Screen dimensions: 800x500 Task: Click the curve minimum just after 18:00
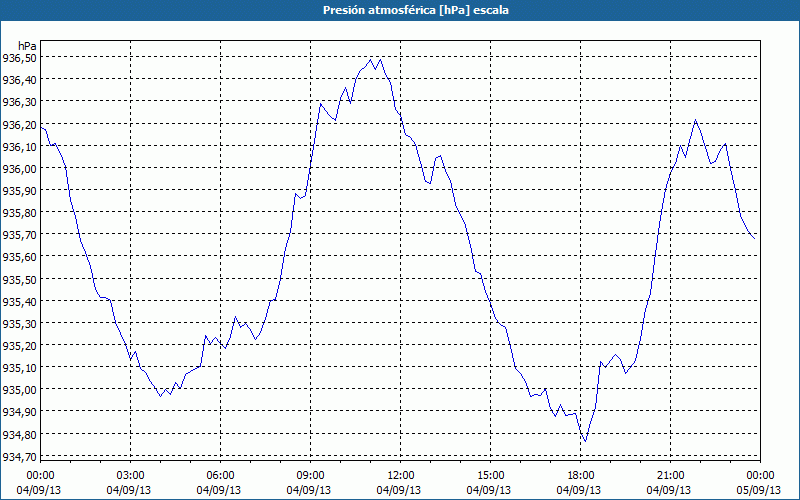click(585, 441)
